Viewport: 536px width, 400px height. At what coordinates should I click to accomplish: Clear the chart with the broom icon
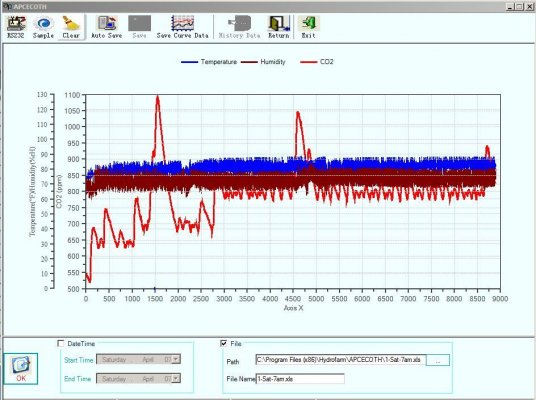[x=71, y=27]
